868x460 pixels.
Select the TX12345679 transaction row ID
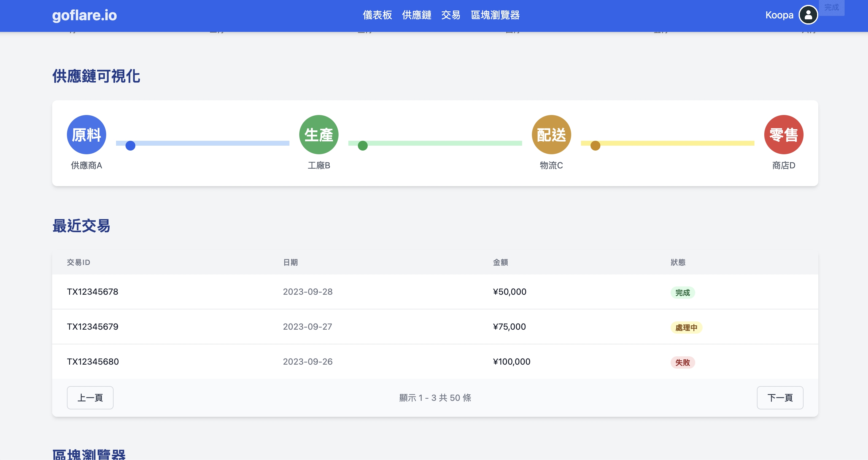(92, 326)
